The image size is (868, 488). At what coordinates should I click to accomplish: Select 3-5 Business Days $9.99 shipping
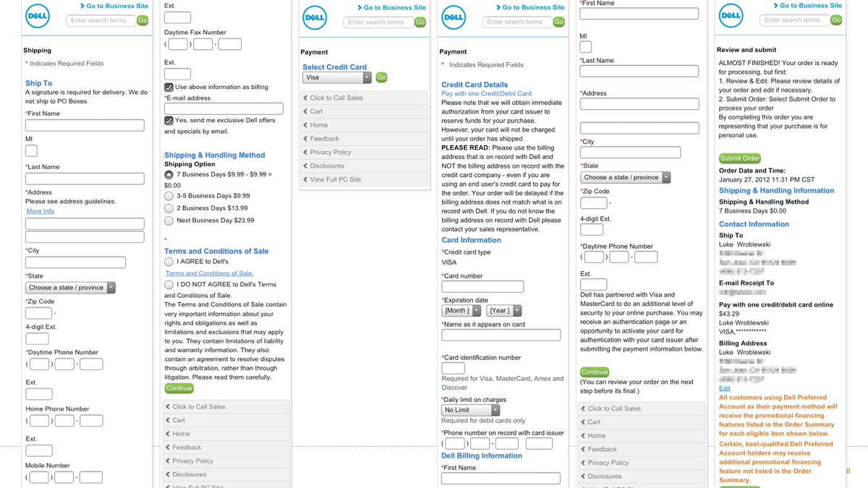(169, 195)
